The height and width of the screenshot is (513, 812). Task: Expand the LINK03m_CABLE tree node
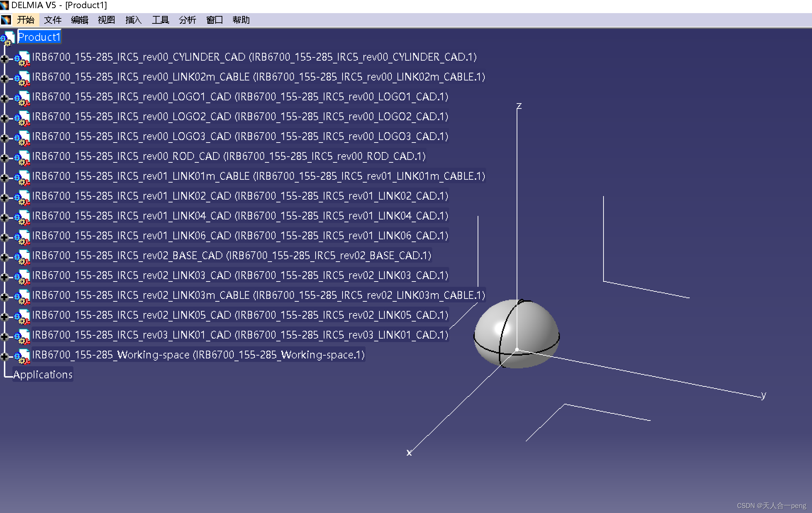point(4,297)
